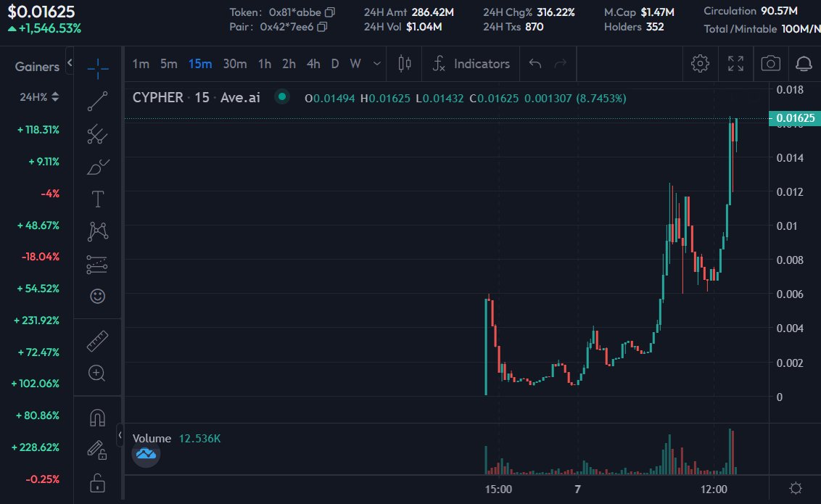Select the ruler measure tool
Screen dimensions: 821x504
coord(97,341)
